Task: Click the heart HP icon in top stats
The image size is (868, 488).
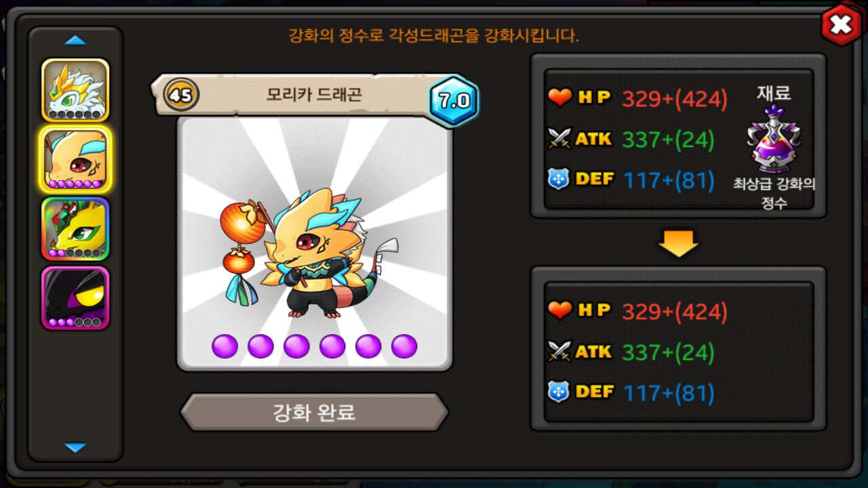Action: coord(560,98)
